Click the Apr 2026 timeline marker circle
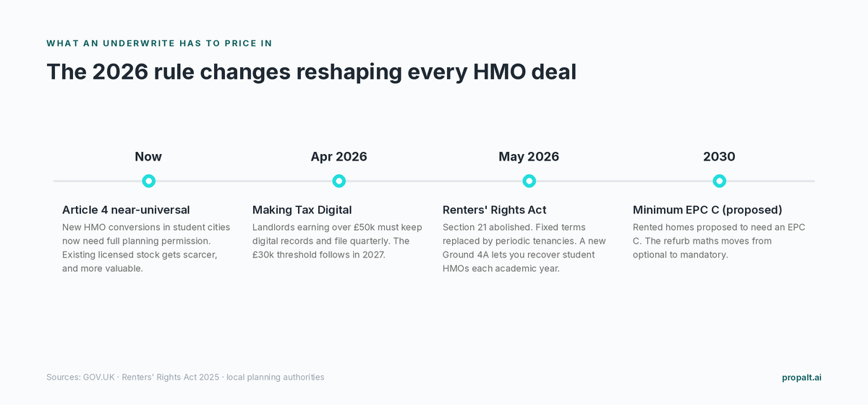868x405 pixels. coord(339,181)
